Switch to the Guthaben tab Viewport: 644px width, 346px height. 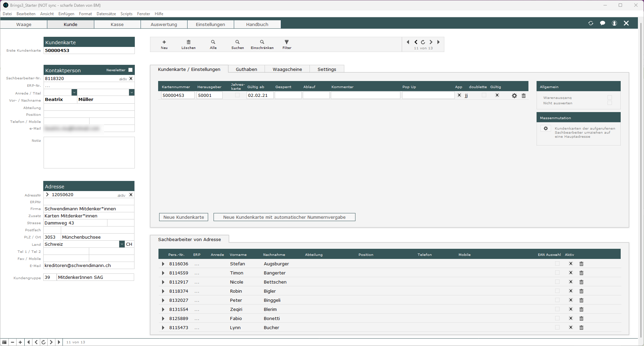[x=246, y=69]
